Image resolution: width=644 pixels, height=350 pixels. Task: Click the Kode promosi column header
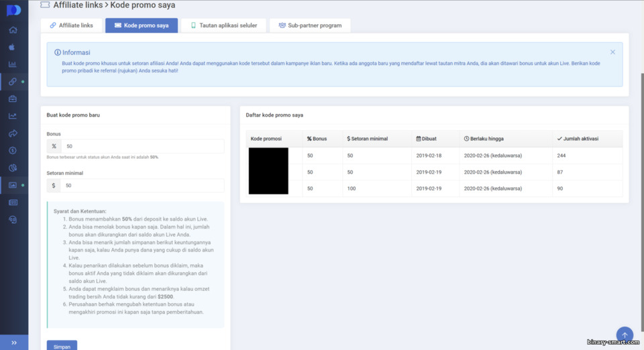pos(266,139)
